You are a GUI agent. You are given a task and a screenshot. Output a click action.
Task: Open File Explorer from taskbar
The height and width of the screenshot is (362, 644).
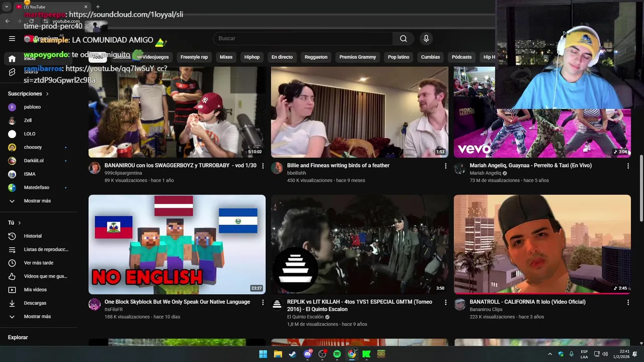(x=278, y=354)
